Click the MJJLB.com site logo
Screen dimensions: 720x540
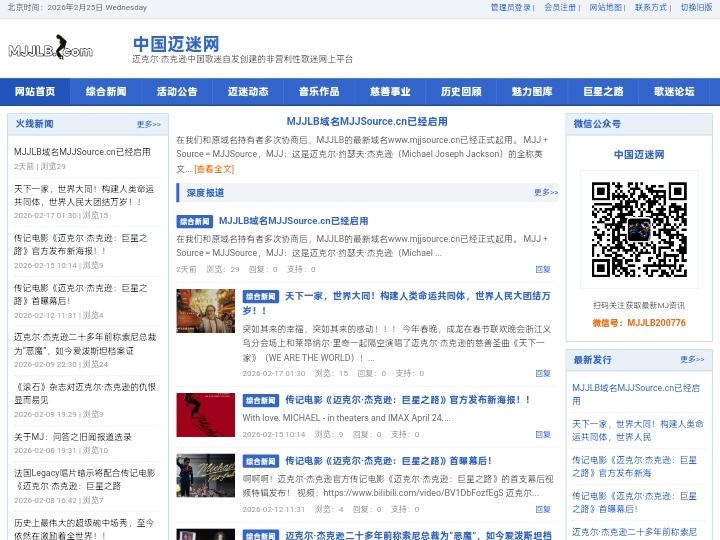point(50,49)
